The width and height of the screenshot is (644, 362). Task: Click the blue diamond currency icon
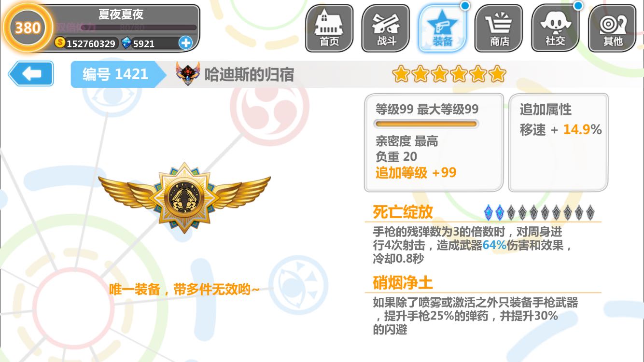[x=126, y=43]
